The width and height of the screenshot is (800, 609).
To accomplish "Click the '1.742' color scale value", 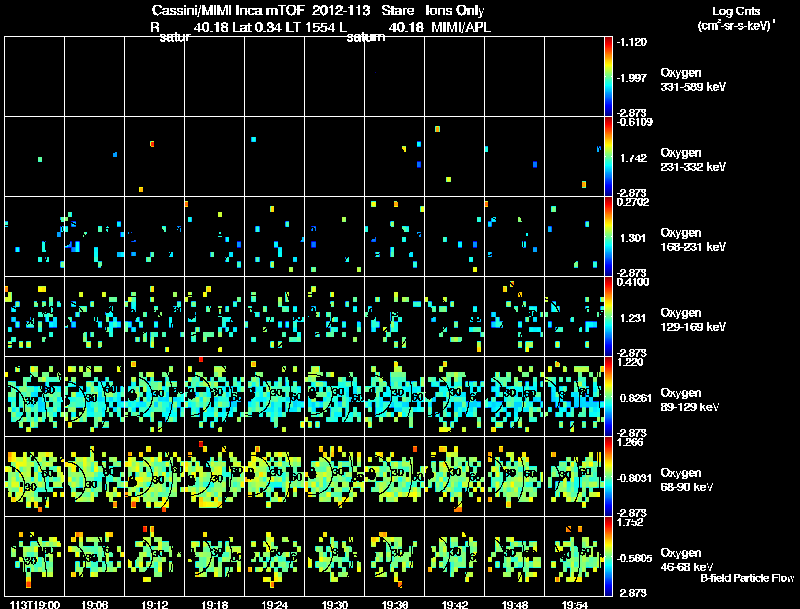I will tap(634, 158).
